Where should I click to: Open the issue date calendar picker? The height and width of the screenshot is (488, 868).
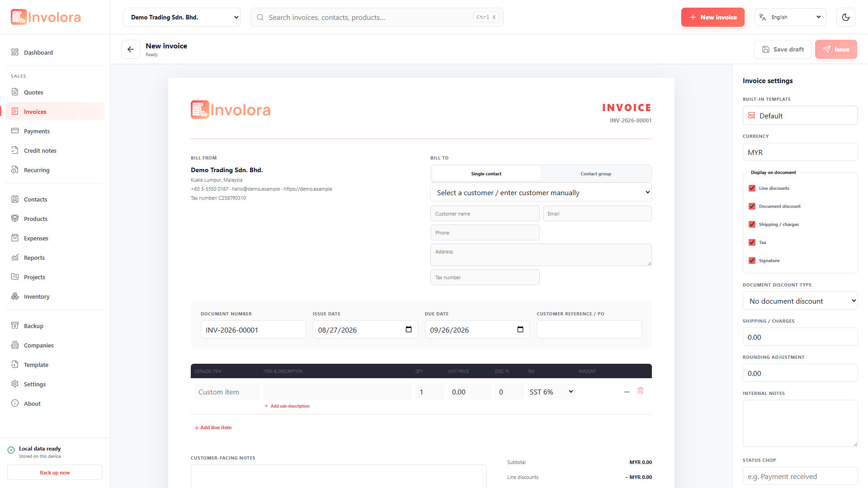pyautogui.click(x=409, y=329)
